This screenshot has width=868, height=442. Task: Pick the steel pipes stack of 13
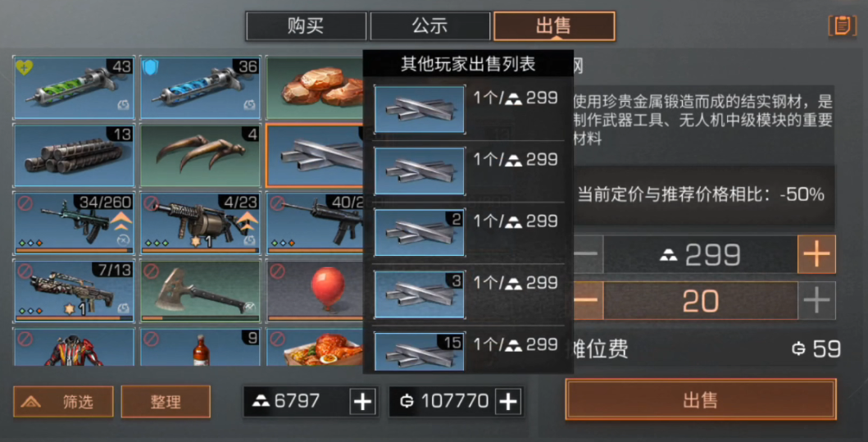74,156
